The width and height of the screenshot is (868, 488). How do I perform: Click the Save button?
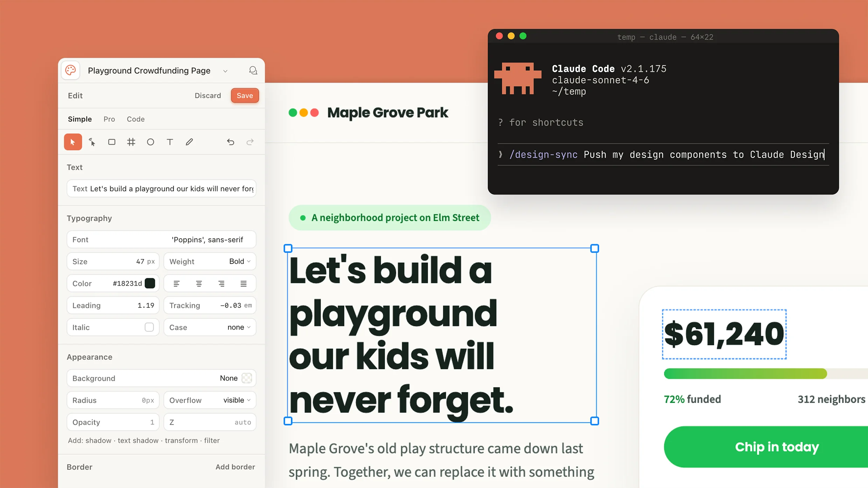[245, 96]
